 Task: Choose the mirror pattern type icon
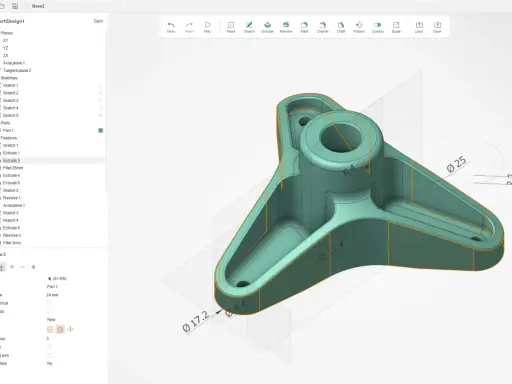pyautogui.click(x=70, y=329)
